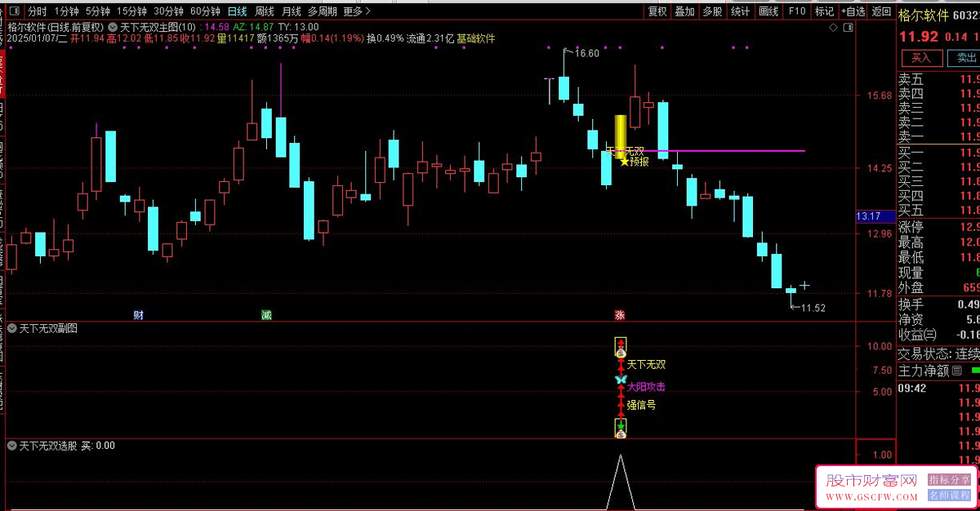Switch to 30分钟 period tab
The width and height of the screenshot is (980, 511).
[168, 11]
